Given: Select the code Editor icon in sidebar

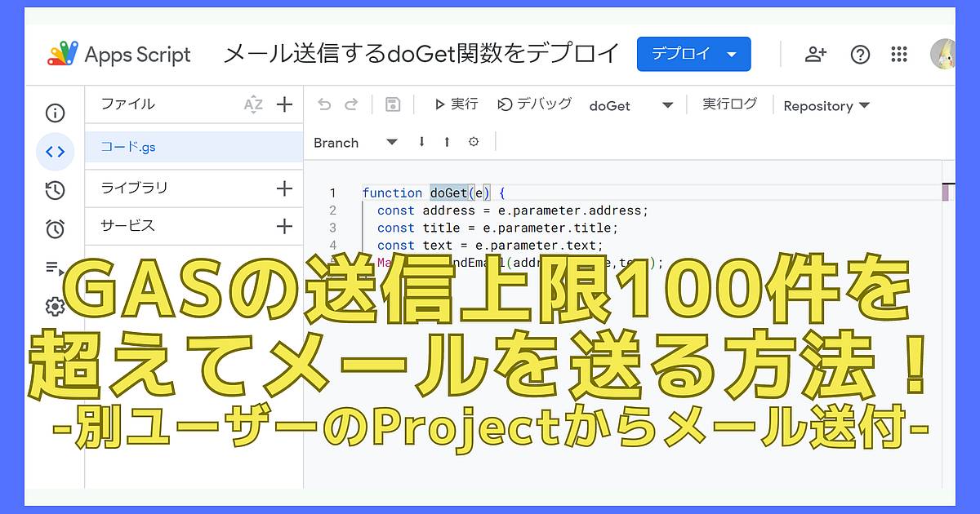Looking at the screenshot, I should (x=54, y=152).
